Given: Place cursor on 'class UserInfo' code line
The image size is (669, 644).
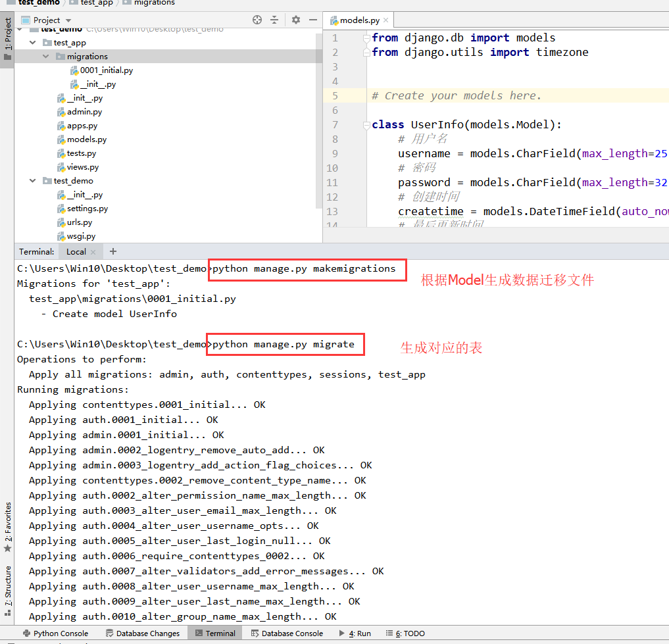Looking at the screenshot, I should pyautogui.click(x=467, y=124).
